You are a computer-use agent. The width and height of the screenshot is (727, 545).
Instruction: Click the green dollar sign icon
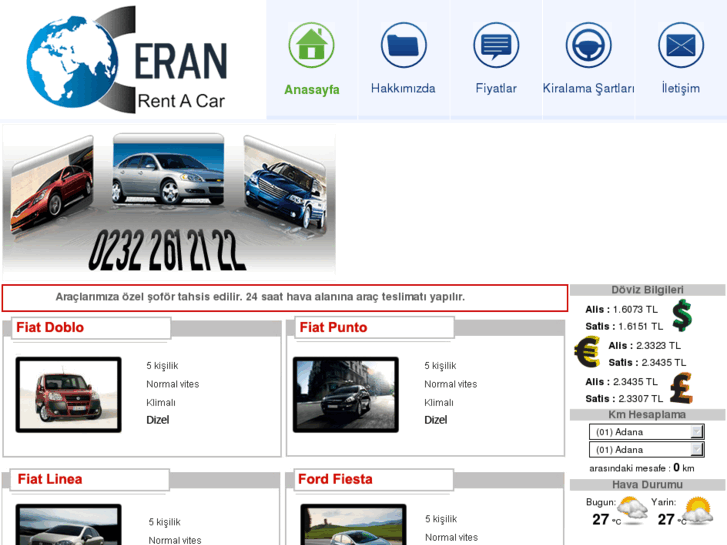click(682, 315)
